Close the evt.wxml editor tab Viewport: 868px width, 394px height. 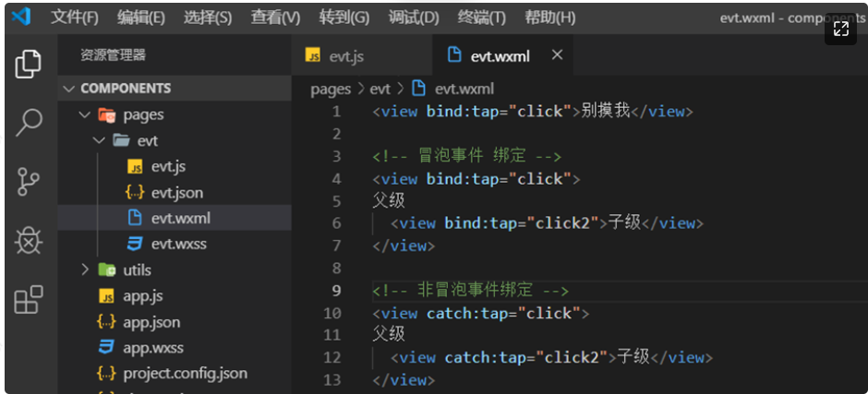(x=557, y=55)
